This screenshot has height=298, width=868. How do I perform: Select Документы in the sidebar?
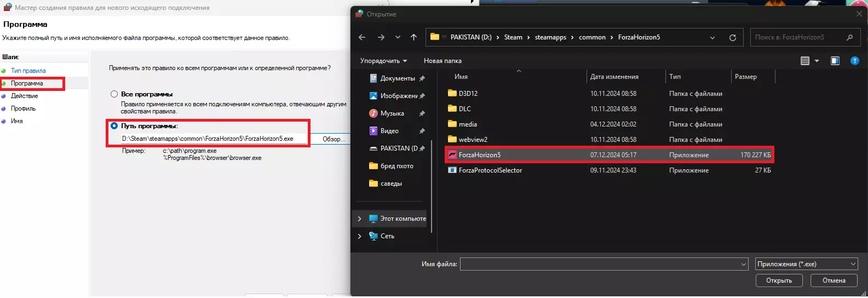pos(398,78)
